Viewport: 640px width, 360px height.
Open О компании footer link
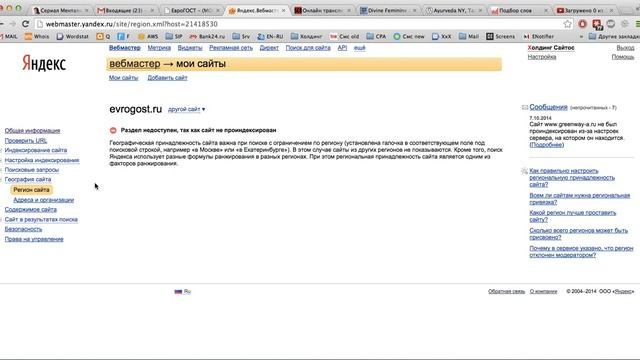coord(543,291)
